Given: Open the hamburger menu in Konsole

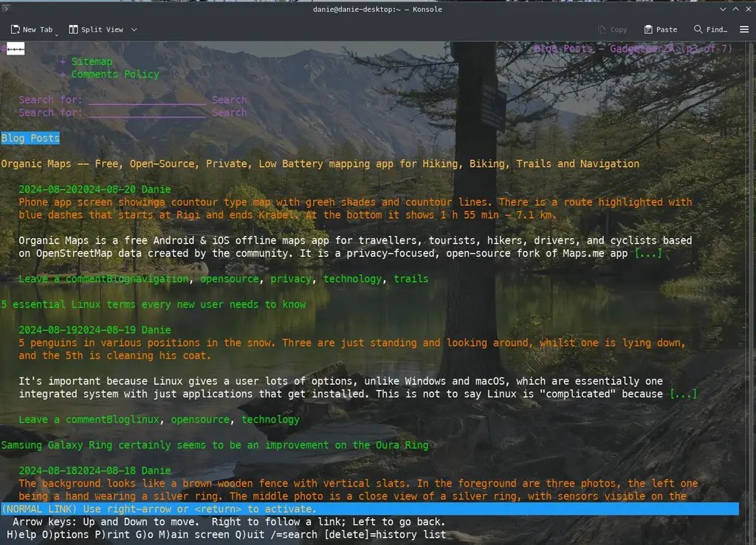Looking at the screenshot, I should click(744, 30).
